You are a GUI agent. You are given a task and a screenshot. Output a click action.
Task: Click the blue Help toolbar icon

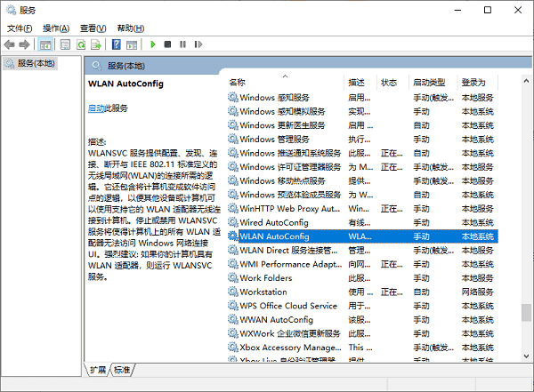click(x=116, y=44)
